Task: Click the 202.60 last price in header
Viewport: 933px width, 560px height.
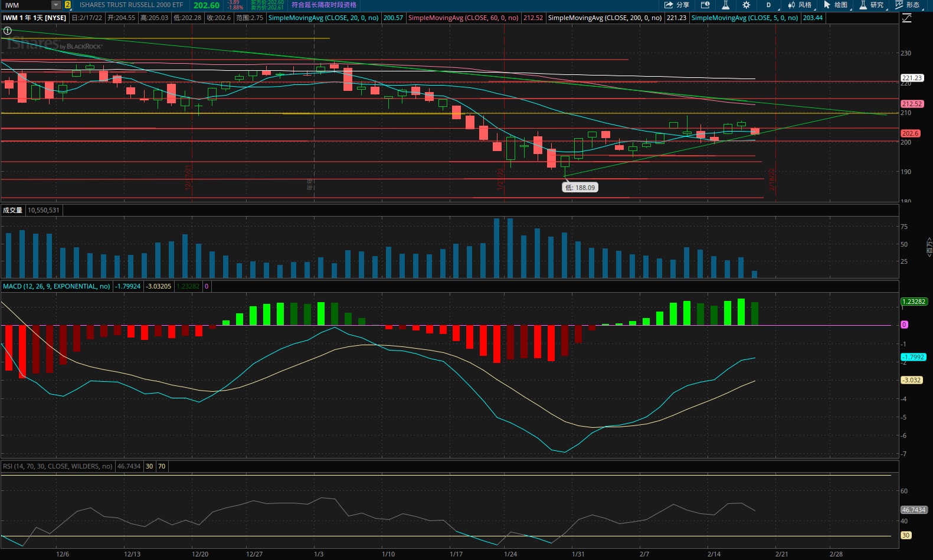Action: pos(207,5)
